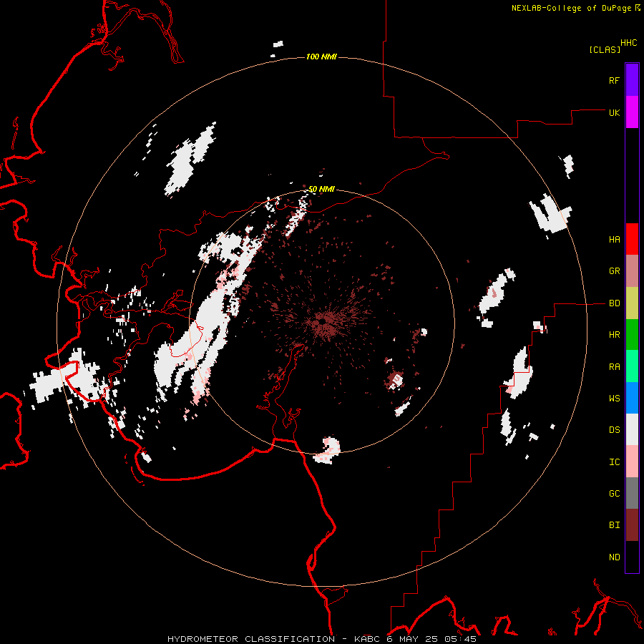Click the "UK" legend label
Image resolution: width=644 pixels, height=644 pixels.
(614, 112)
